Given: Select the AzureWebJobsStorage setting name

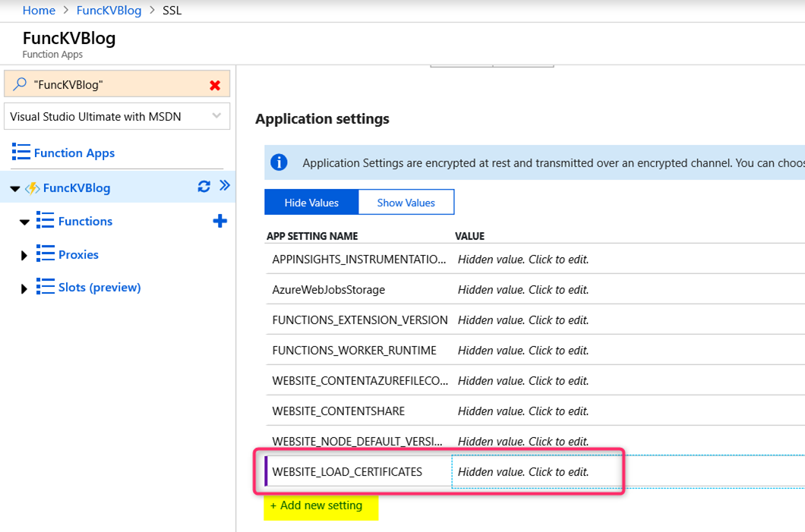Looking at the screenshot, I should [329, 289].
